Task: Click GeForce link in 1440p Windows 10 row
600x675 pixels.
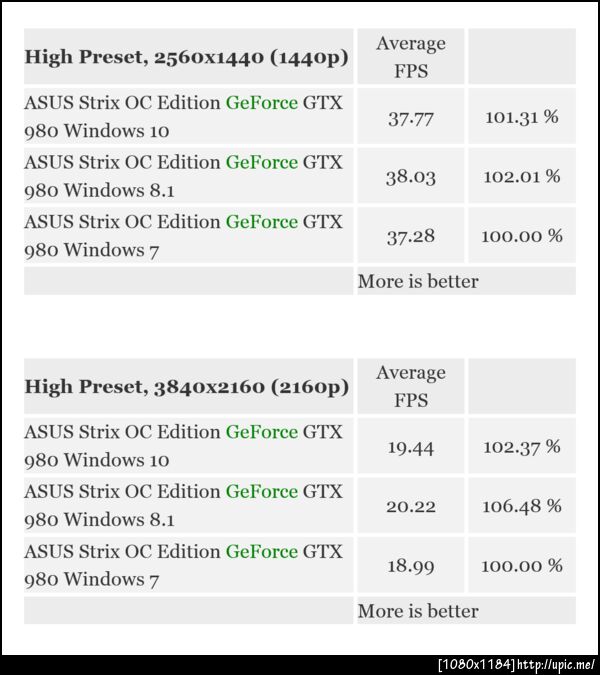Action: click(x=261, y=103)
